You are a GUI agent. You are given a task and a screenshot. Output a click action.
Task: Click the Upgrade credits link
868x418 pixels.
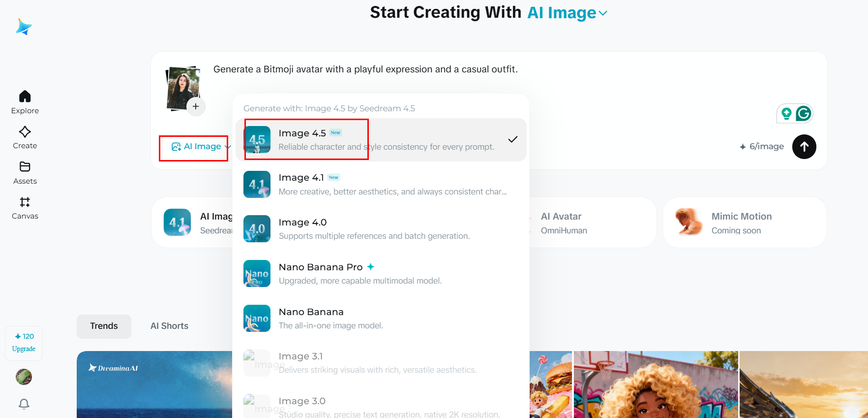pyautogui.click(x=24, y=349)
